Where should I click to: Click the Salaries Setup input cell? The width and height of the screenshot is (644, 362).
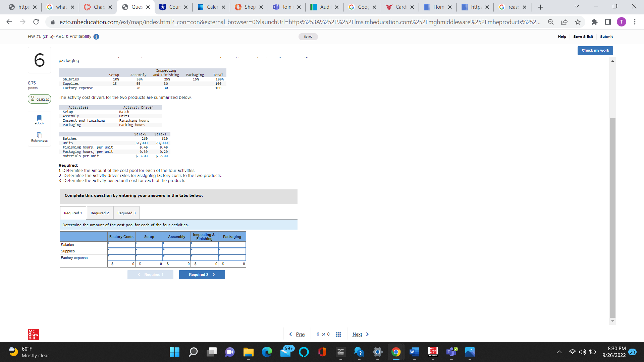[x=149, y=245]
